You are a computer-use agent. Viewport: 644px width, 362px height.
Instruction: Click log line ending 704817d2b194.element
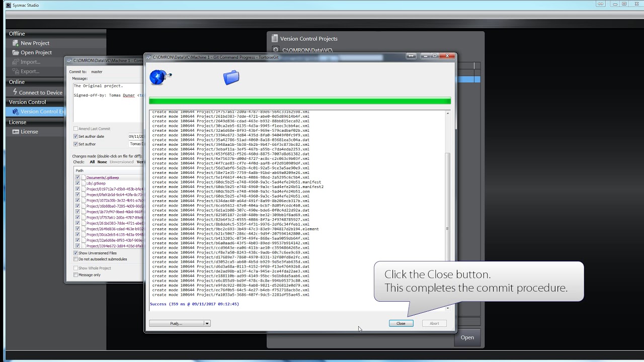(x=235, y=229)
